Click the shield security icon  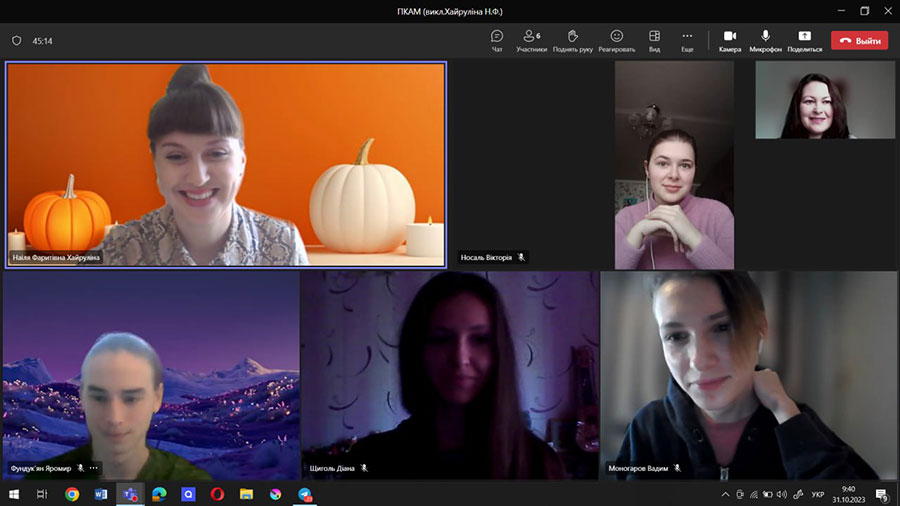[17, 41]
